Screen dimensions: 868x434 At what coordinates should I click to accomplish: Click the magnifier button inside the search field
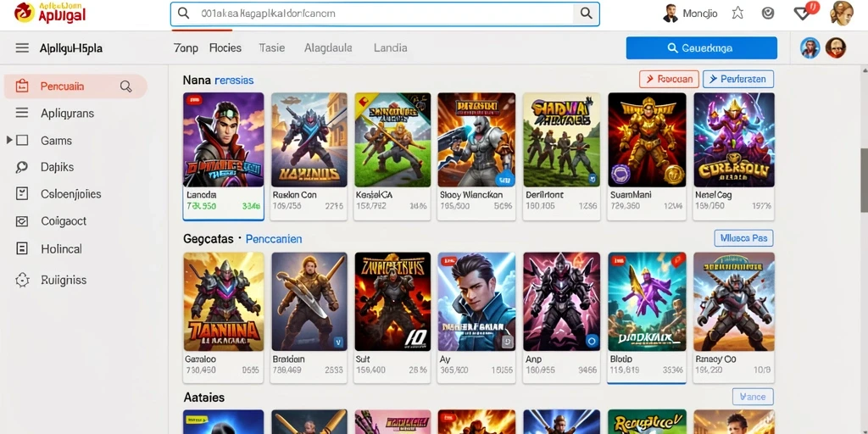click(586, 14)
